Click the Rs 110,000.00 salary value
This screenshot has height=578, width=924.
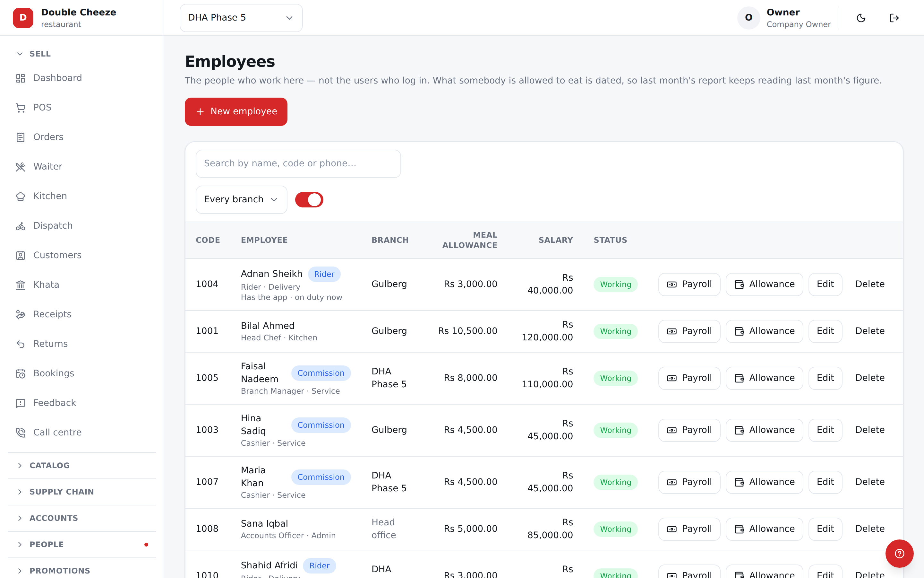547,378
